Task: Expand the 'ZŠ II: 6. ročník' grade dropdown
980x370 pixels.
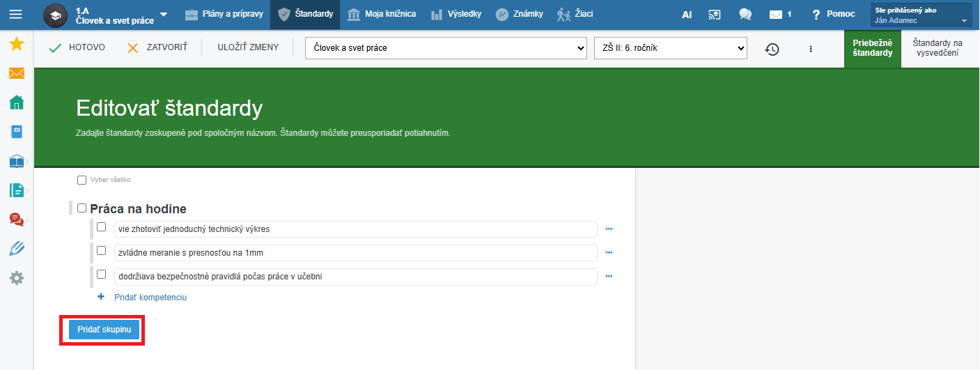Action: coord(670,48)
